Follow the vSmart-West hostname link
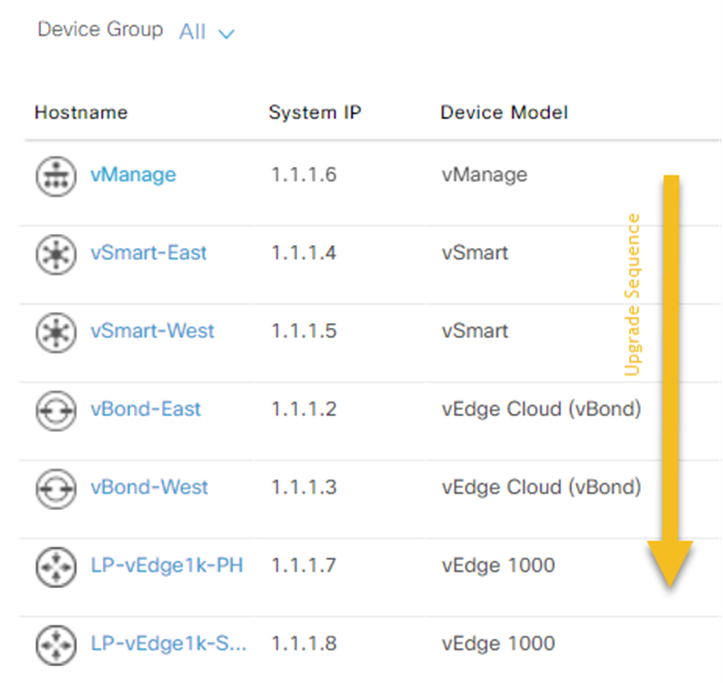The image size is (723, 683). (152, 331)
